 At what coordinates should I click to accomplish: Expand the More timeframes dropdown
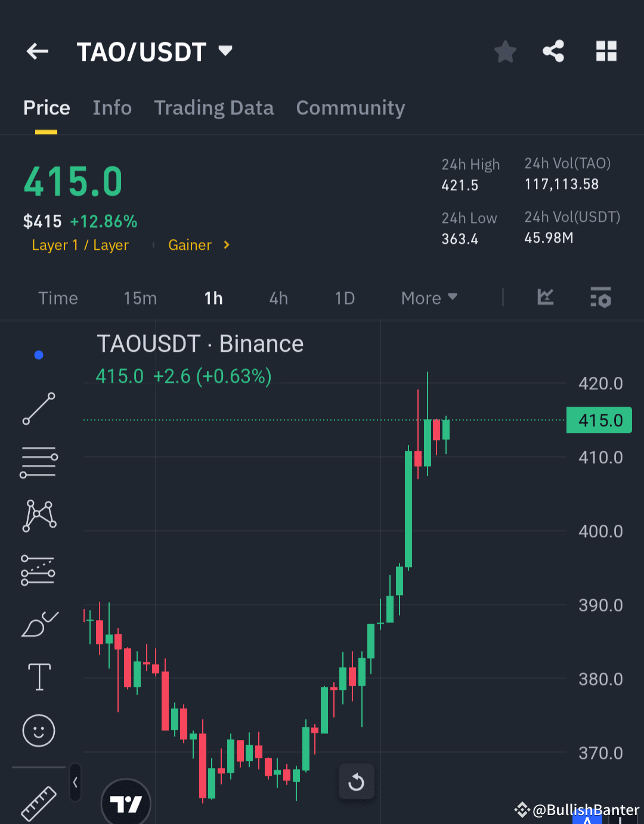pos(428,298)
